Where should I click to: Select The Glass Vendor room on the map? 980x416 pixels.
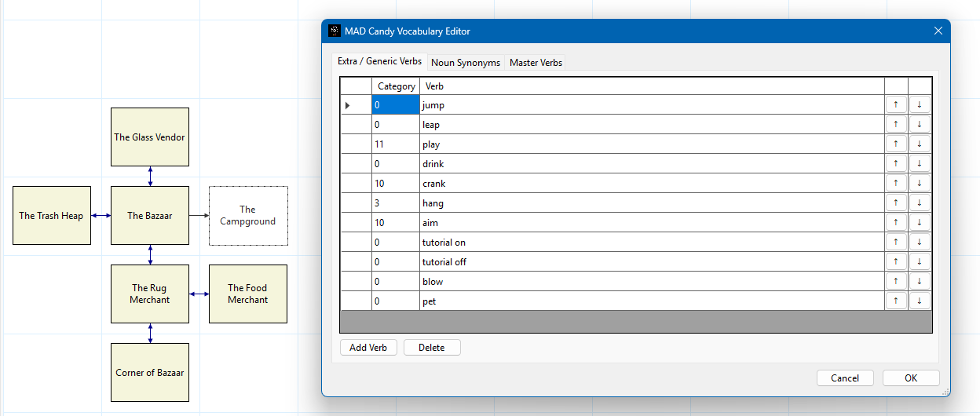coord(150,137)
